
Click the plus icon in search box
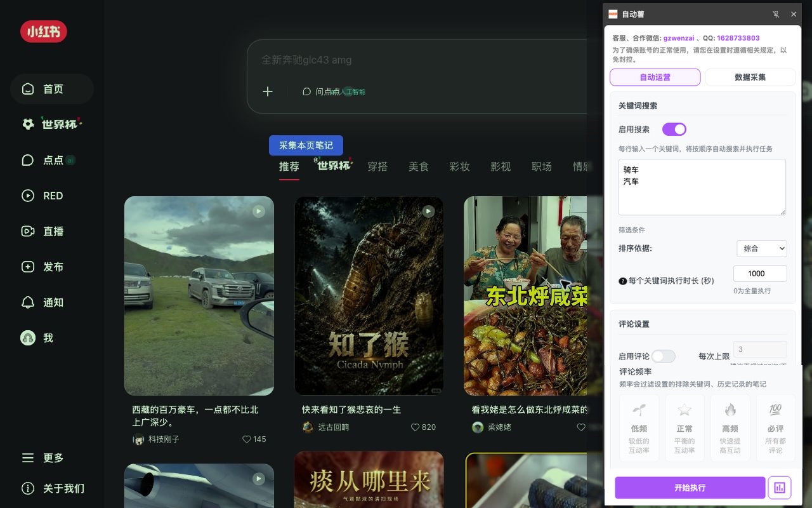coord(268,91)
